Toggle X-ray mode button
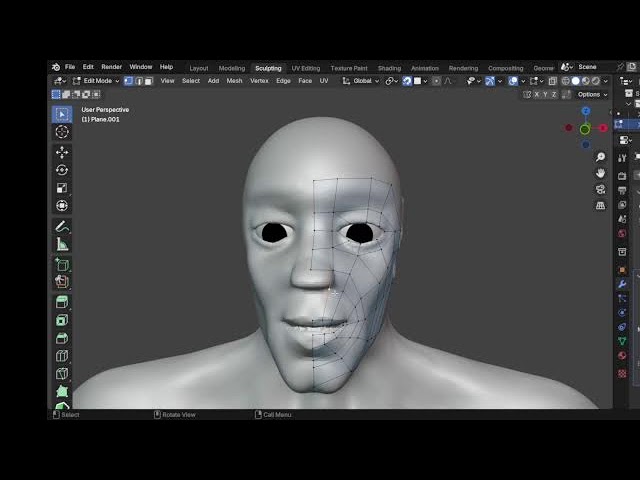Screen dimensions: 640x480 (x=553, y=81)
